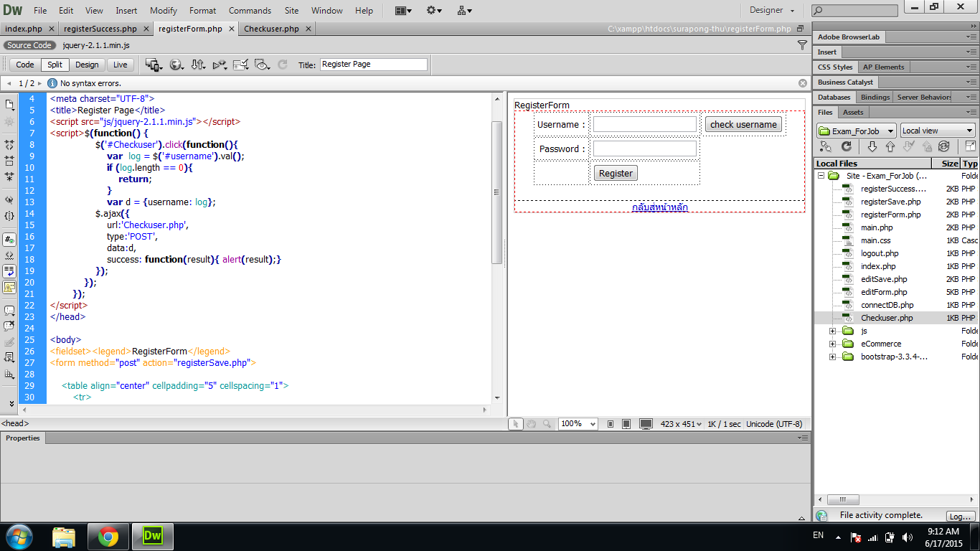Click the Refresh icon in Files panel
The image size is (980, 551).
847,146
